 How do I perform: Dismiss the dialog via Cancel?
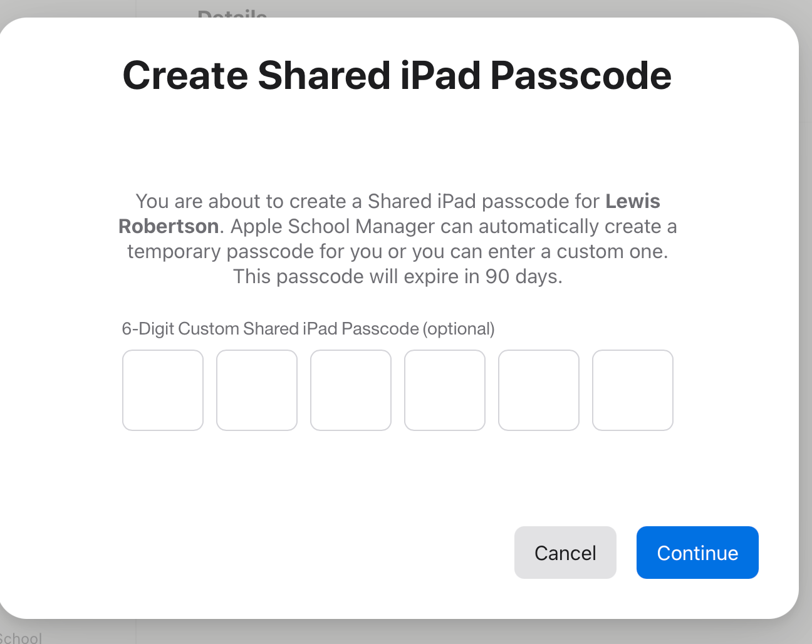565,553
